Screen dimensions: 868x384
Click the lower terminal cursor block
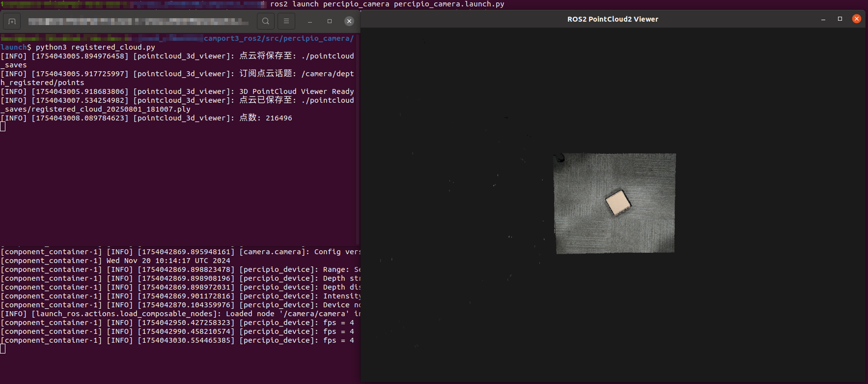point(3,349)
